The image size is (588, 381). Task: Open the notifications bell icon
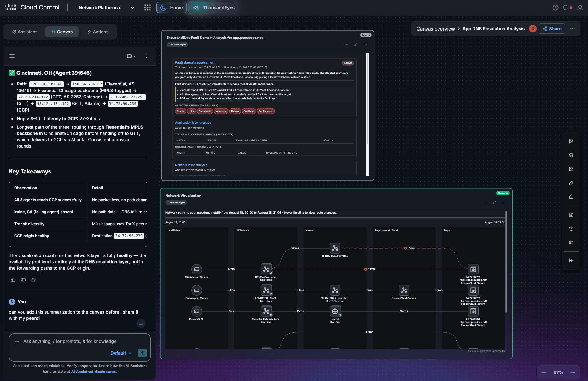pyautogui.click(x=565, y=8)
